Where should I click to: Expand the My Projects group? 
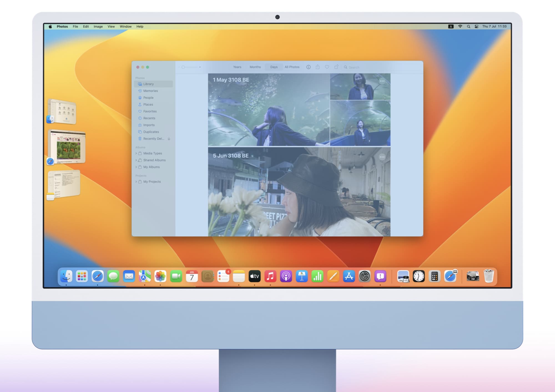(x=136, y=182)
